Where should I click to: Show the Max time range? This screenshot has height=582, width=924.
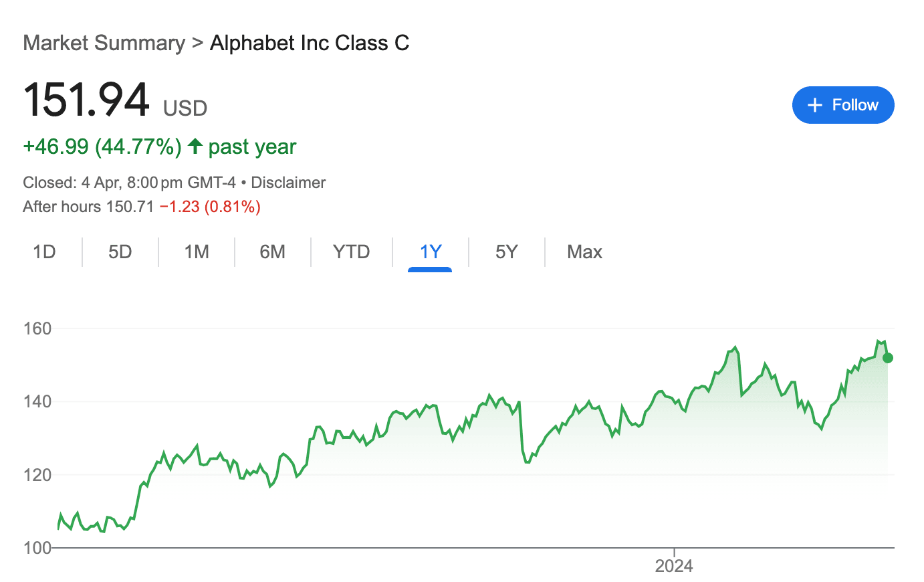pos(584,252)
